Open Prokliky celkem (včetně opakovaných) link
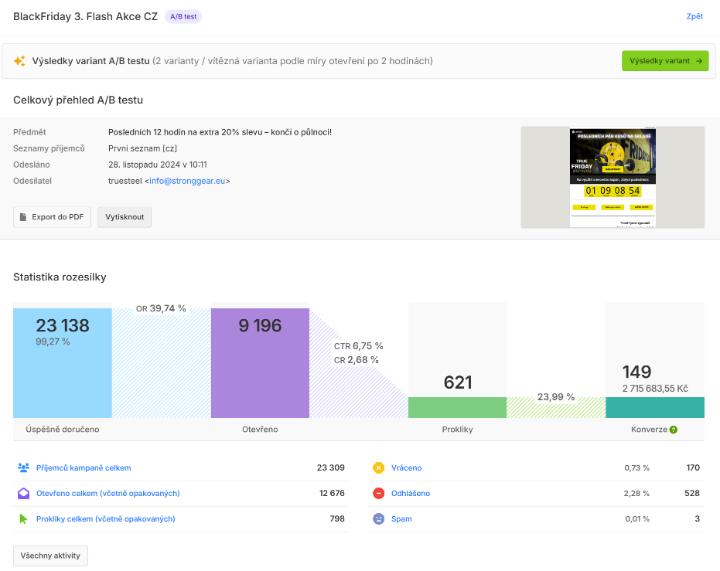 point(106,519)
